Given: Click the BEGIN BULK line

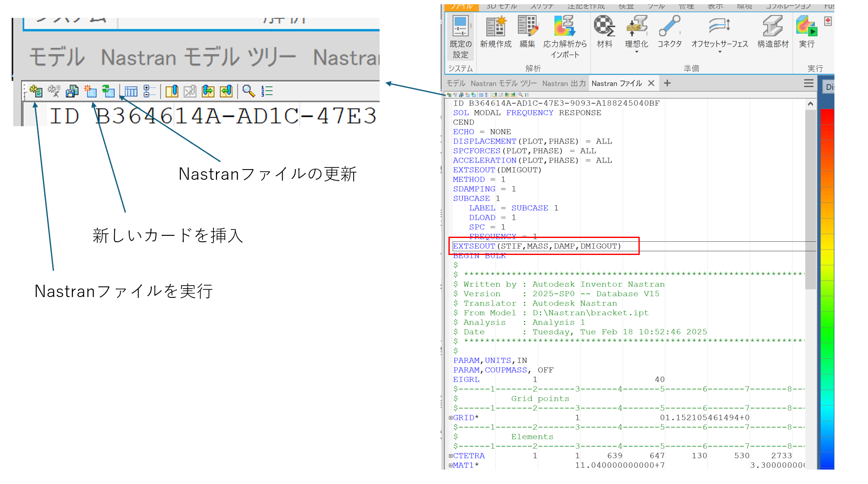Looking at the screenshot, I should click(479, 256).
